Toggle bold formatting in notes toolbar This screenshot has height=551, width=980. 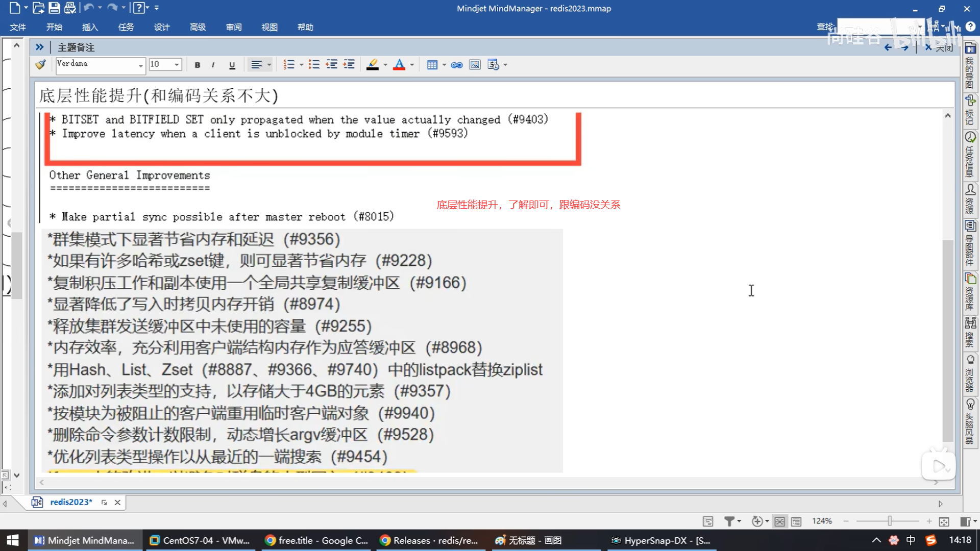coord(198,65)
